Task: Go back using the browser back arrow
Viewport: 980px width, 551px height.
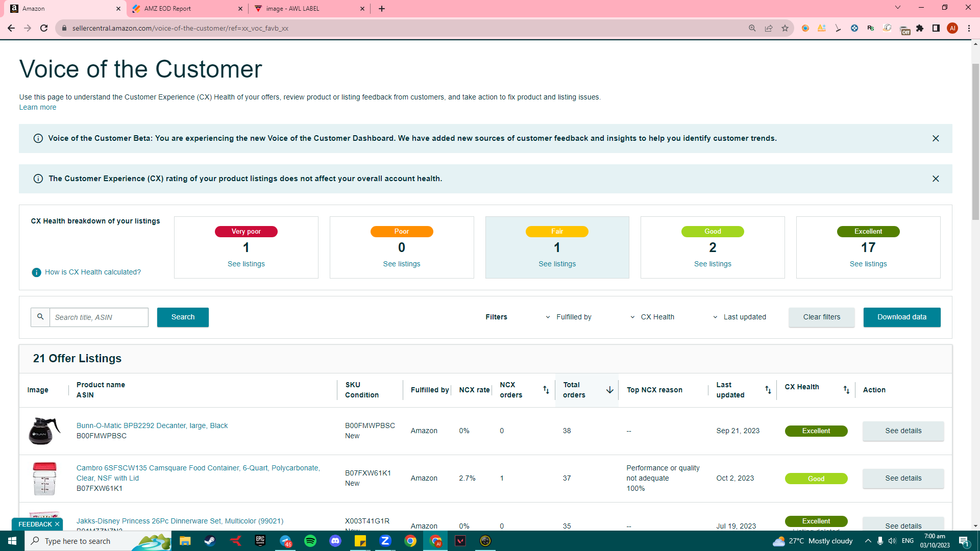Action: click(x=11, y=28)
